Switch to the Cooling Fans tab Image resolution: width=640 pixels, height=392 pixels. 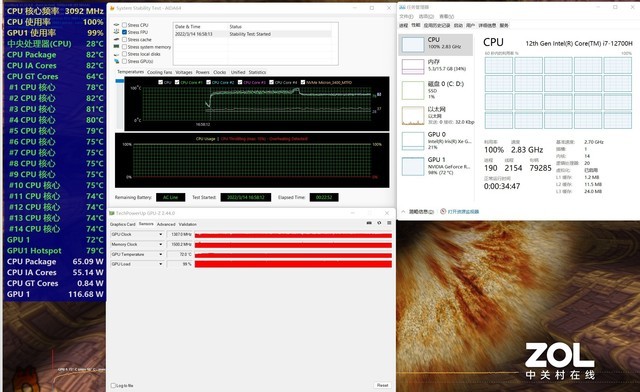tap(159, 72)
